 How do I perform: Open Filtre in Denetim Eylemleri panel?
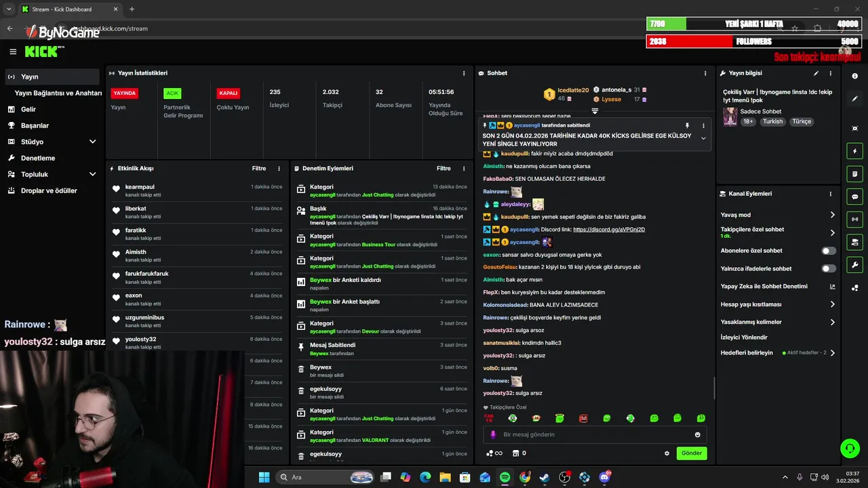click(443, 168)
